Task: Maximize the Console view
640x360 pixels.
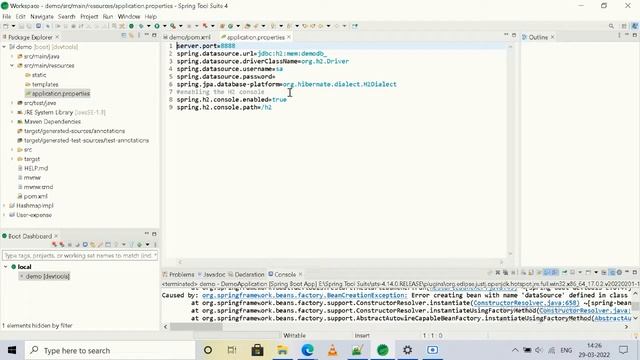Action: point(634,272)
